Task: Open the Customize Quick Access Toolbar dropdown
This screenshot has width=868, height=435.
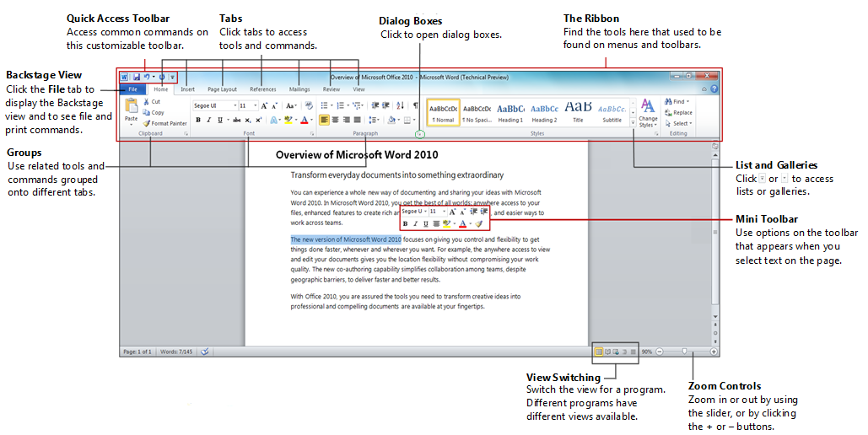Action: [172, 78]
